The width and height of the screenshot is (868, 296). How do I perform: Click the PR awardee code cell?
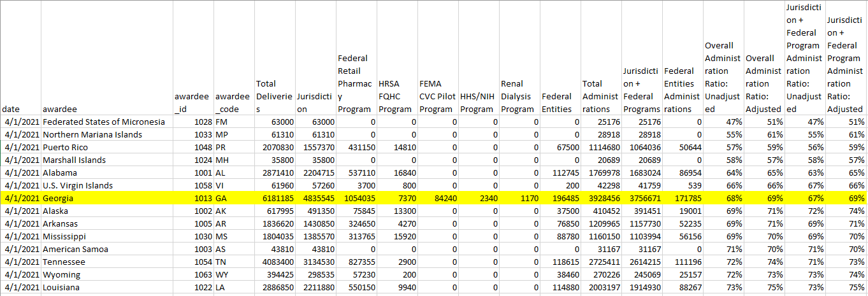click(233, 147)
